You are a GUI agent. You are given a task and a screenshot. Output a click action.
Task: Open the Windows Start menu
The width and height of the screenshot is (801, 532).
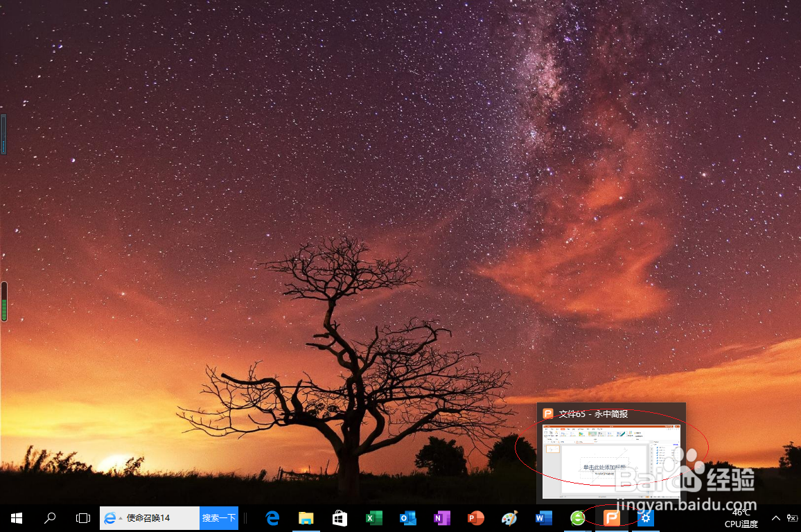click(17, 518)
